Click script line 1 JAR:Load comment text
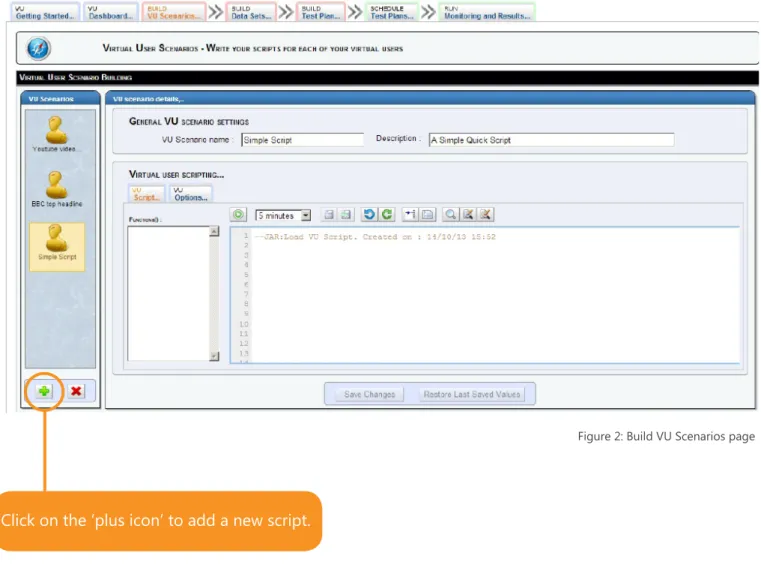761x568 pixels. (375, 237)
